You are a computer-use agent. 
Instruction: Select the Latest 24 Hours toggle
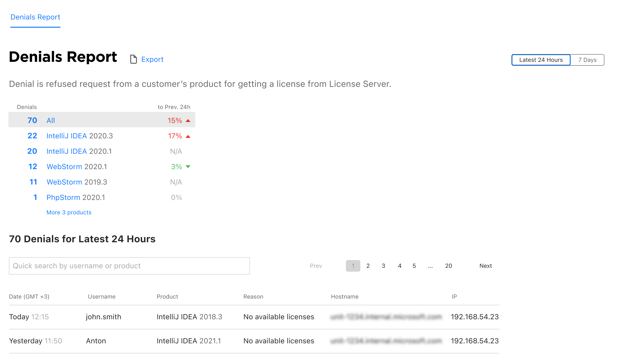[541, 60]
